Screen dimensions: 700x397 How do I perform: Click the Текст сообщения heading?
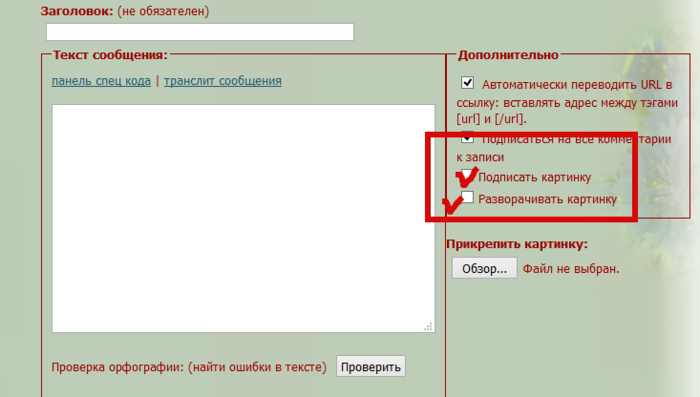point(110,55)
